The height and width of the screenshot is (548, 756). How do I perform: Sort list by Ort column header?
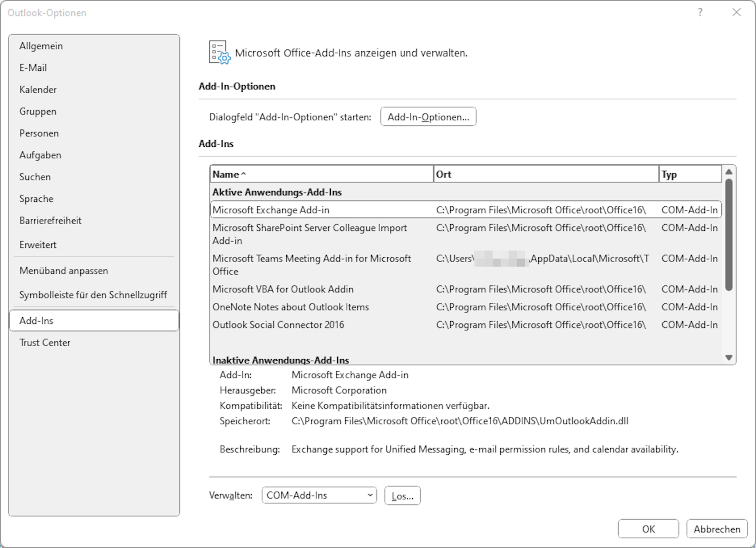[546, 174]
